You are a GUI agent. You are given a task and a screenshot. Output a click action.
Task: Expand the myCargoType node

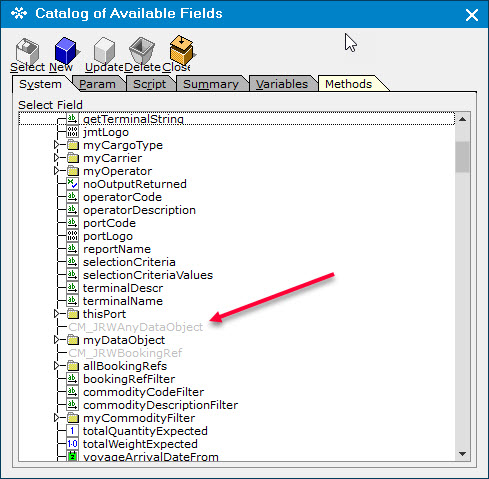pyautogui.click(x=56, y=145)
